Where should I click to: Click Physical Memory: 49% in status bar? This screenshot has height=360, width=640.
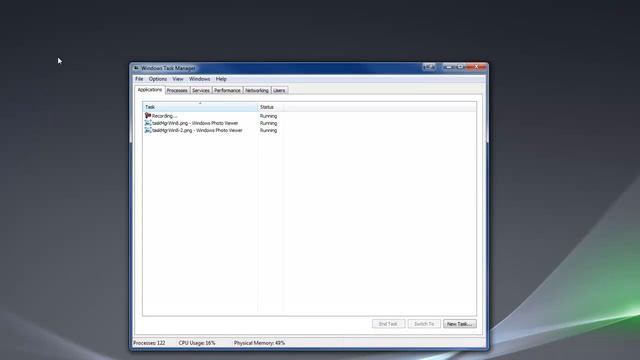pyautogui.click(x=260, y=343)
